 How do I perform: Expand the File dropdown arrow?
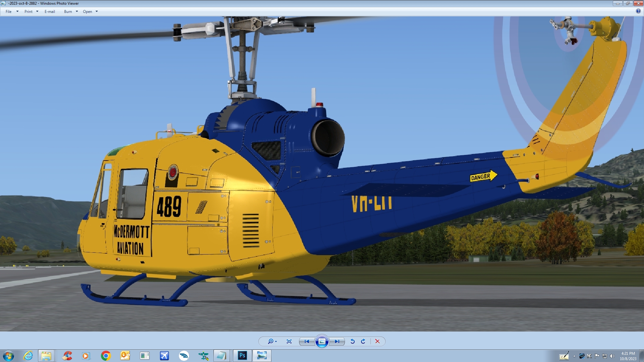coord(17,12)
